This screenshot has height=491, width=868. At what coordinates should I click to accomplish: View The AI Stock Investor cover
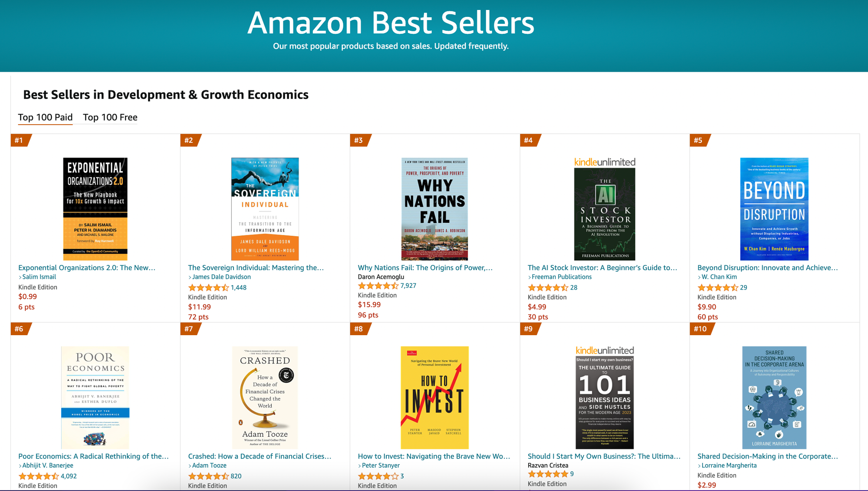[605, 209]
